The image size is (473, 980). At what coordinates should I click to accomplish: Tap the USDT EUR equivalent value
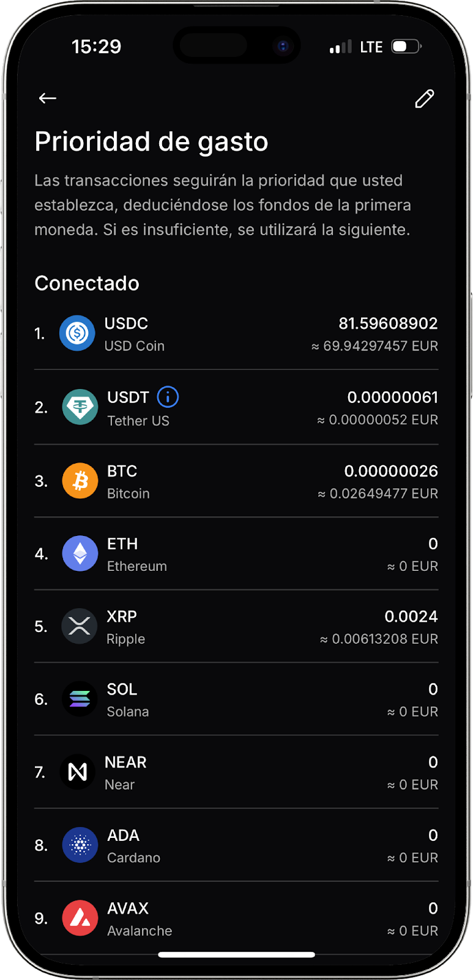[378, 420]
